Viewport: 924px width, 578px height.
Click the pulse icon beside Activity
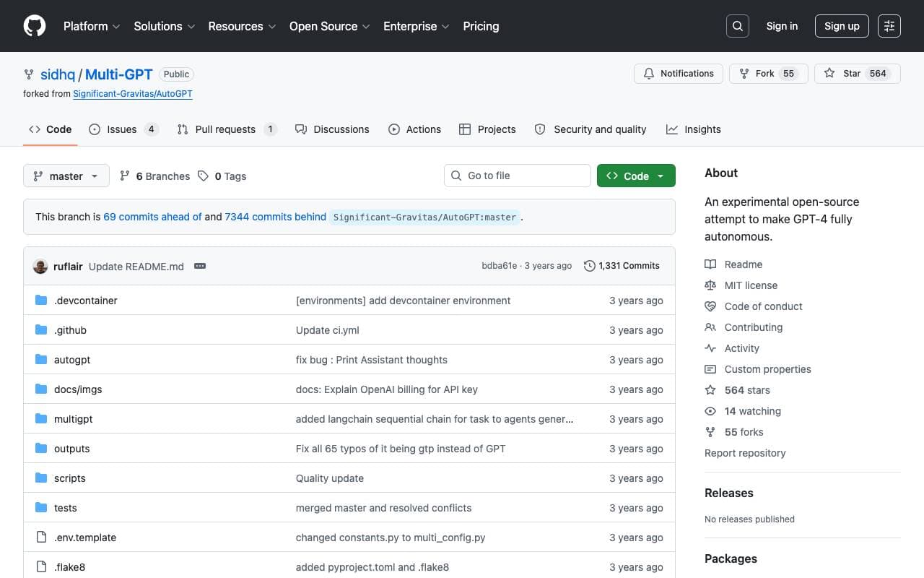[x=710, y=348]
